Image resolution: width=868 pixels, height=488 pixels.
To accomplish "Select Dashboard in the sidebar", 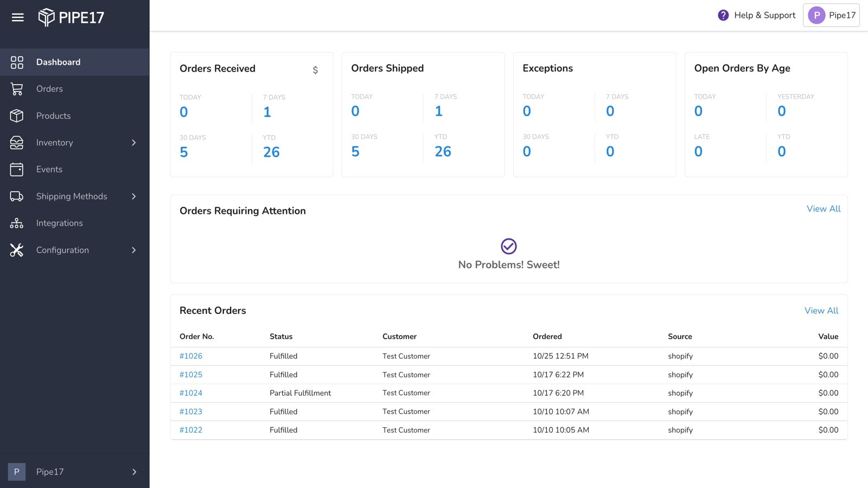I will pyautogui.click(x=58, y=62).
